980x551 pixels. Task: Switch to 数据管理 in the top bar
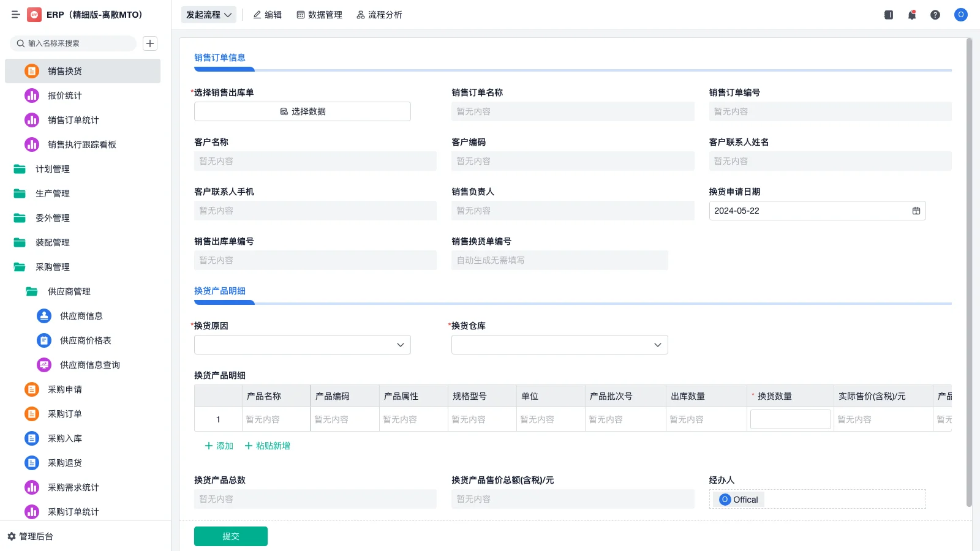[319, 15]
